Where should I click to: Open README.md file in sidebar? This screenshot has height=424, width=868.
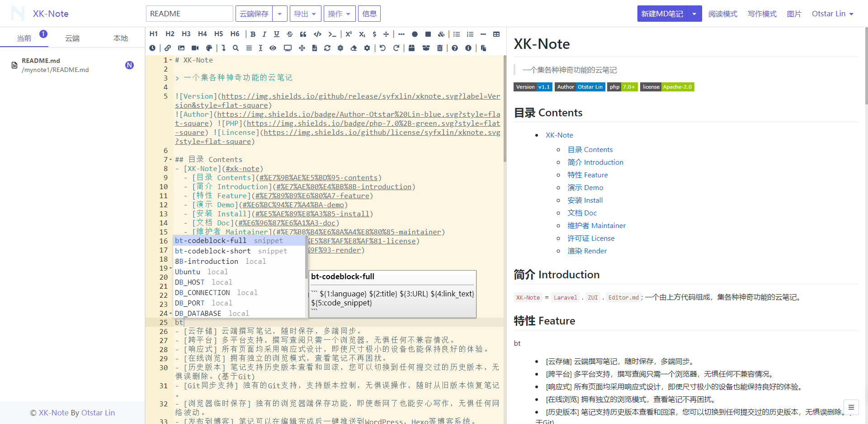[x=72, y=65]
